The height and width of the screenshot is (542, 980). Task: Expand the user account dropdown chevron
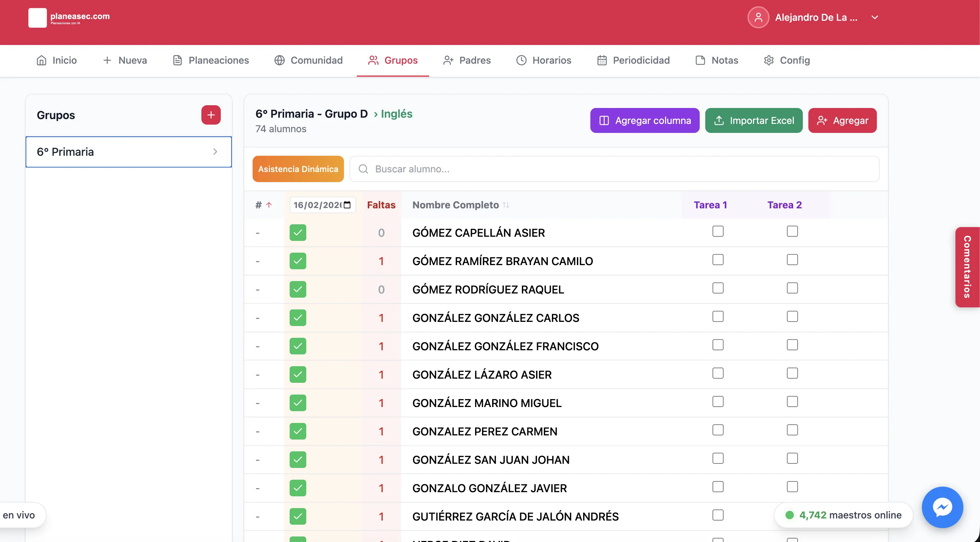click(x=874, y=18)
